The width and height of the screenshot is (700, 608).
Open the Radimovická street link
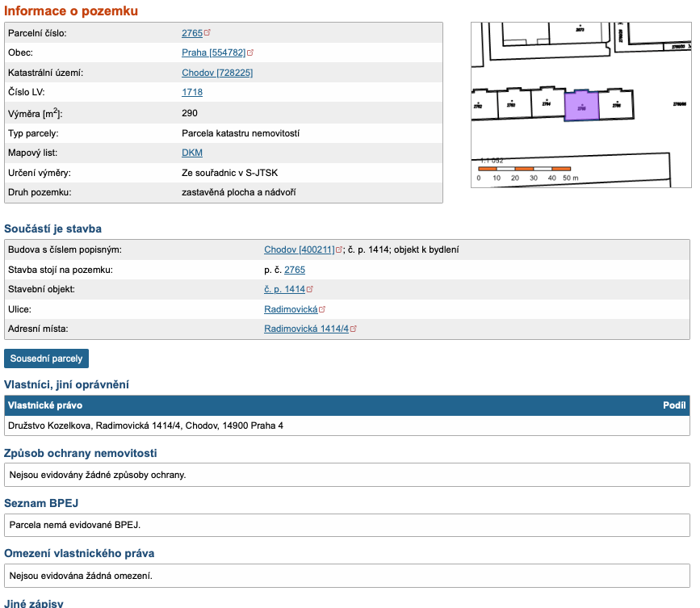coord(291,309)
